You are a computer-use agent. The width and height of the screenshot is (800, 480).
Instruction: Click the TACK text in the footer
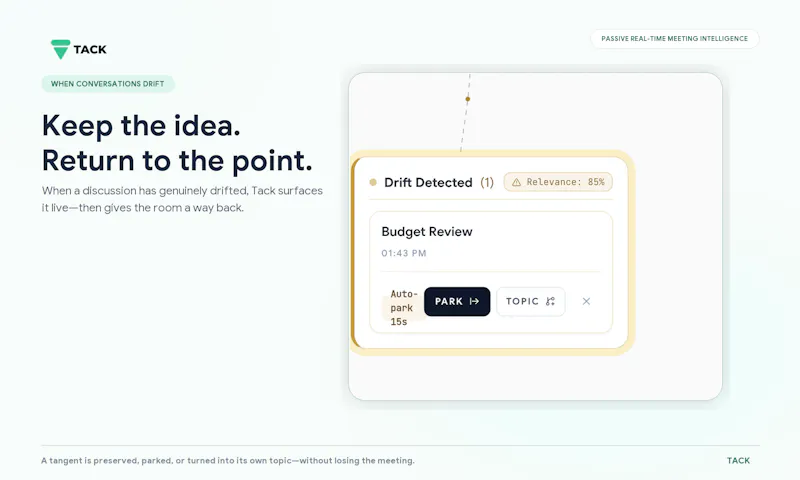point(738,461)
